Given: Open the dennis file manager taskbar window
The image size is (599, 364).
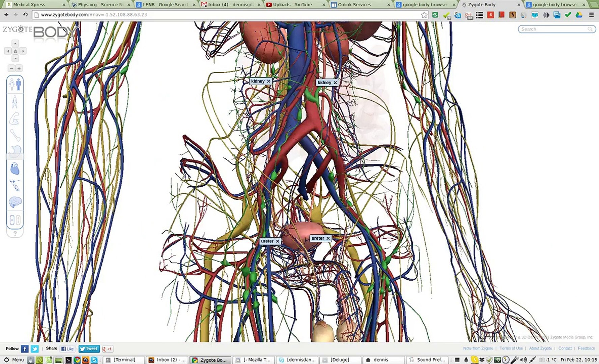Looking at the screenshot, I should [x=384, y=360].
